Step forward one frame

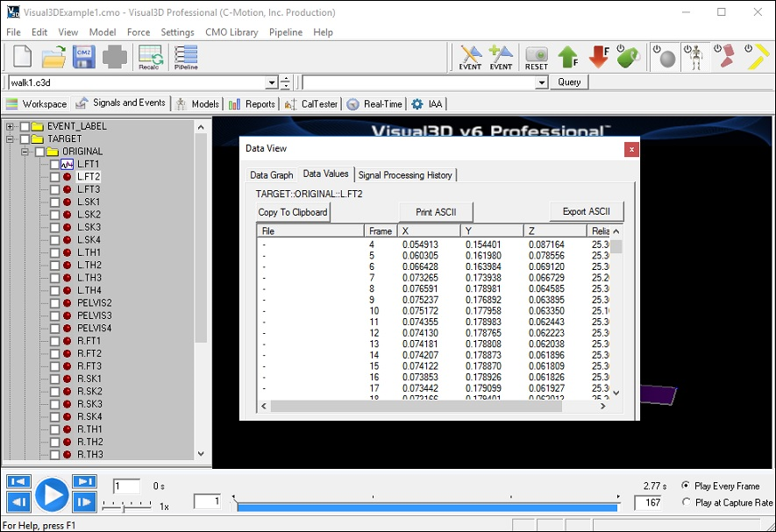[x=85, y=502]
